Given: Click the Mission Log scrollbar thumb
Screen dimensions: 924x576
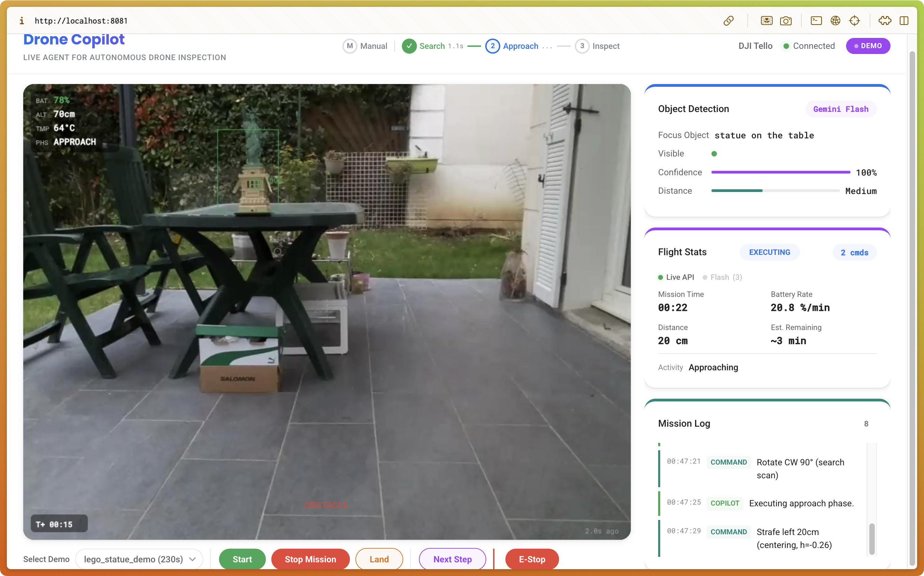Looking at the screenshot, I should pos(871,539).
